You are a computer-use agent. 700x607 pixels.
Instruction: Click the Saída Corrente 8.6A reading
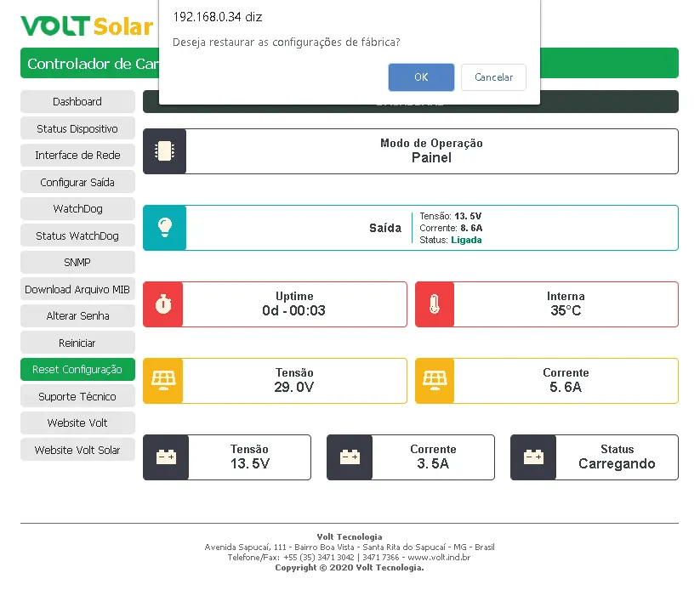451,228
